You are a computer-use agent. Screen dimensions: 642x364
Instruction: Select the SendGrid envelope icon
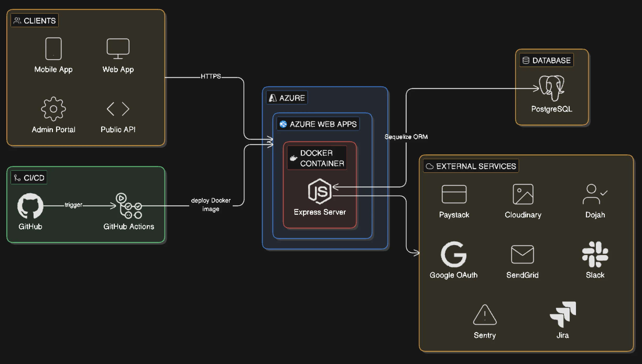pyautogui.click(x=523, y=254)
